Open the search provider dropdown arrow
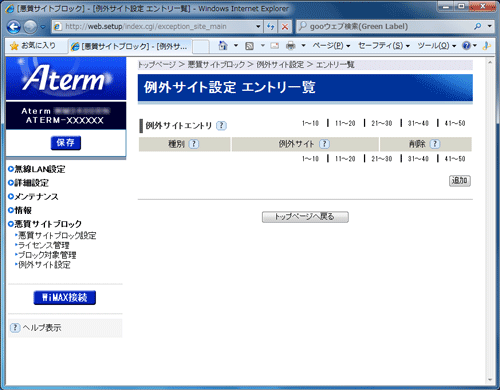Screen dimensions: 500x390 pos(489,26)
